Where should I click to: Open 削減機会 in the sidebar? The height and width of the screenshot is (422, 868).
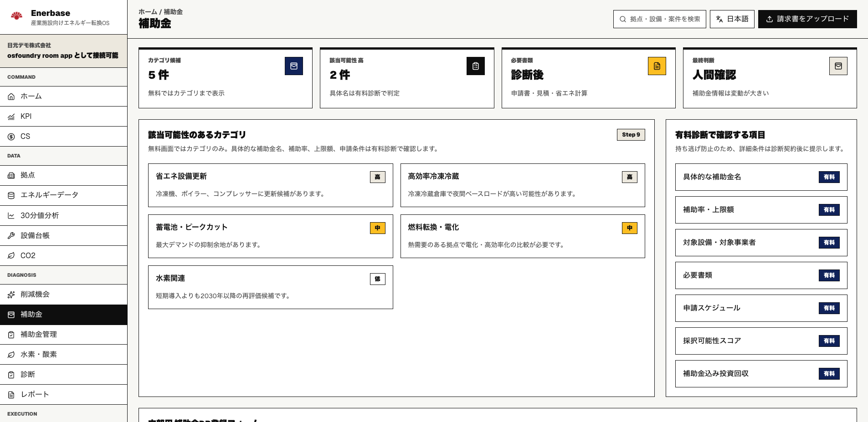(x=64, y=295)
